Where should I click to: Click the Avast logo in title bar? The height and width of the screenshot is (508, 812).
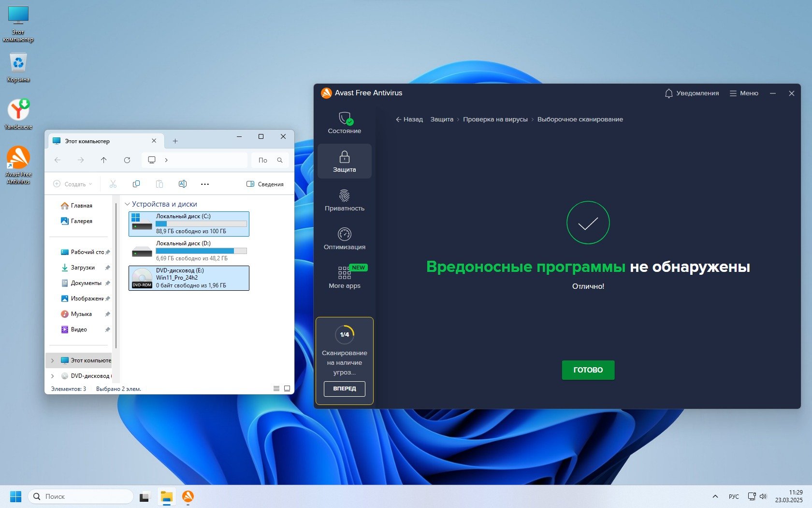tap(326, 93)
